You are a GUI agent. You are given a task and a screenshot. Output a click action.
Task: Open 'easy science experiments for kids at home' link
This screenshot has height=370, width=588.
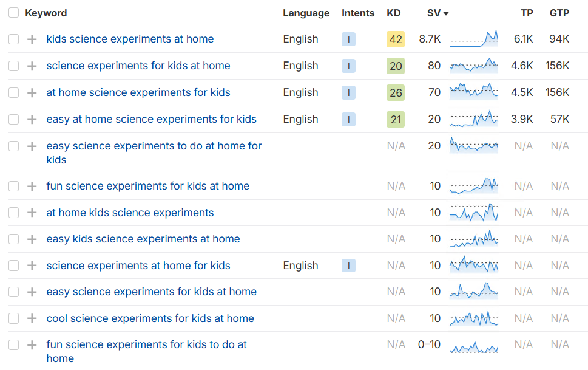tap(152, 292)
